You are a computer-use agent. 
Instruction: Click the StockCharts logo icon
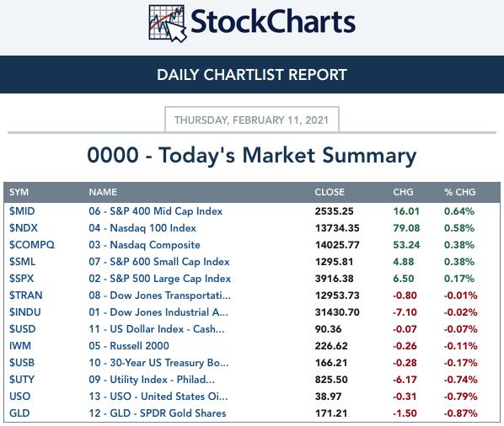(168, 24)
